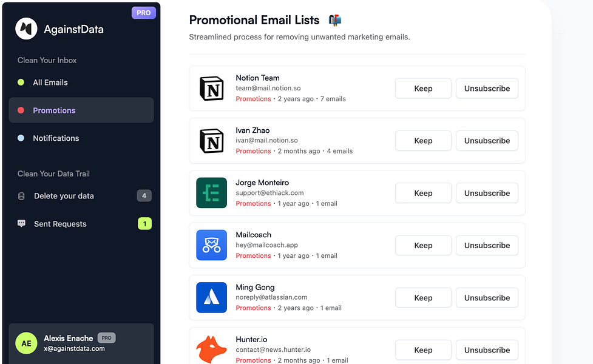Click the PRO badge in sidebar corner
This screenshot has height=364, width=593.
point(144,13)
